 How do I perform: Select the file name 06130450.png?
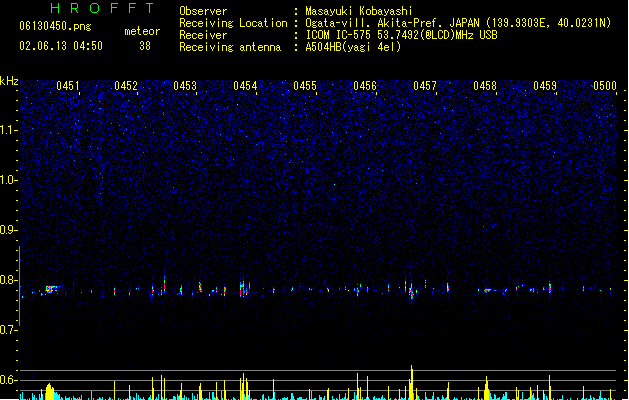pos(55,26)
